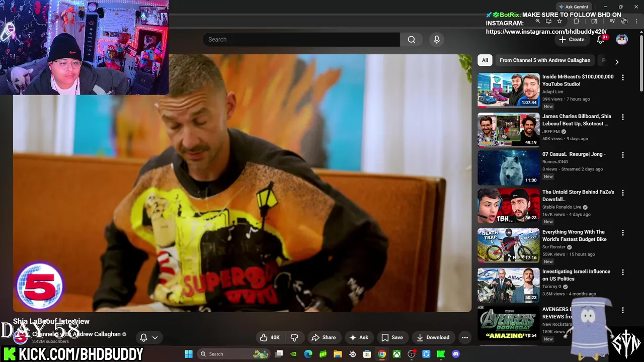Open options for 07 CasuaL Resurge video
This screenshot has height=362, width=644.
[623, 155]
